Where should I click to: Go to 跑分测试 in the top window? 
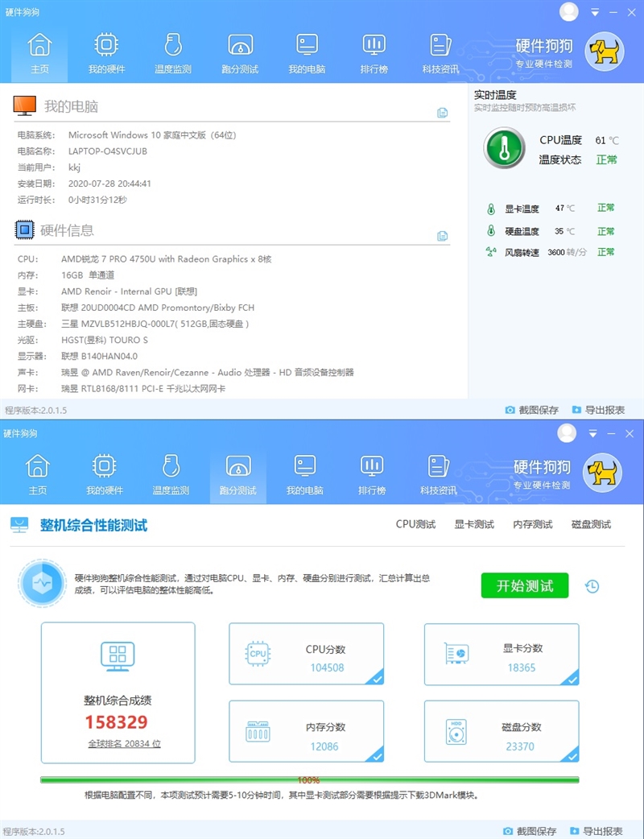pos(240,52)
